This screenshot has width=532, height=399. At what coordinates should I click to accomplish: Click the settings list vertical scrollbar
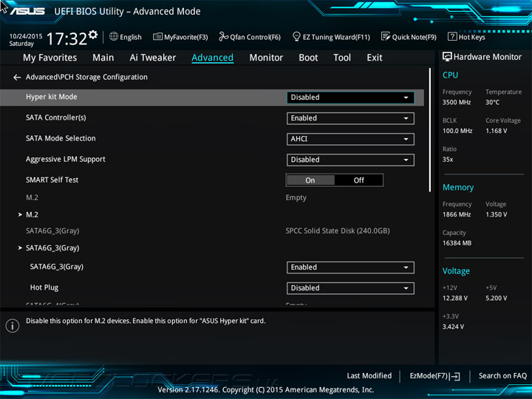pyautogui.click(x=430, y=129)
